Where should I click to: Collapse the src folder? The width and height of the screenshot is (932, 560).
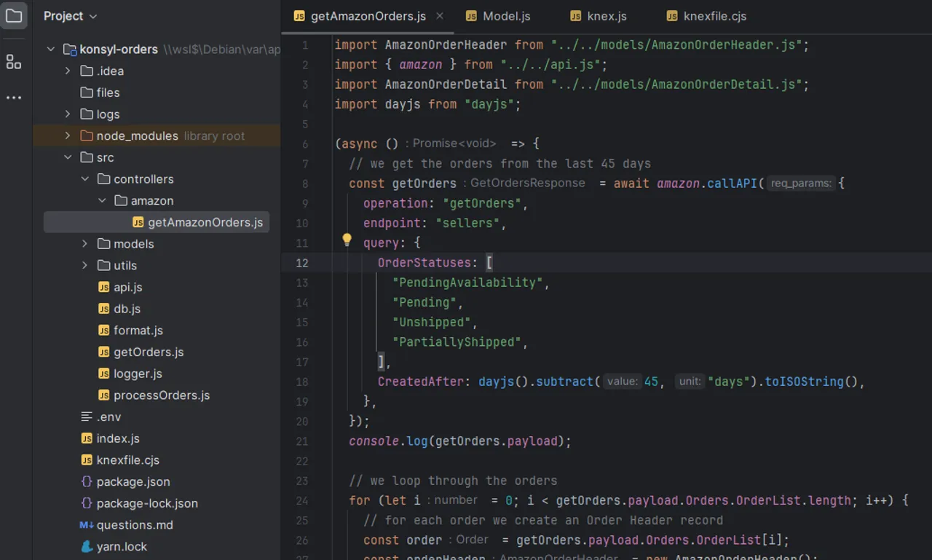pyautogui.click(x=68, y=157)
